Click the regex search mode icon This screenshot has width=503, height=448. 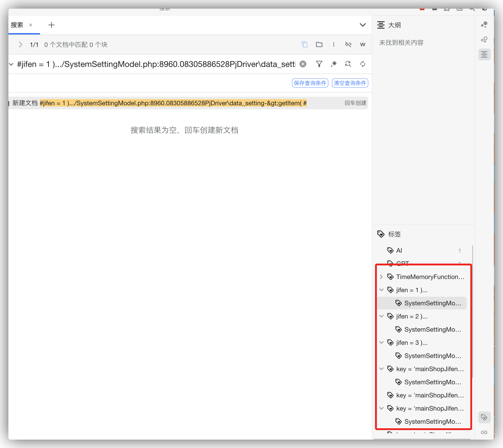click(x=334, y=64)
